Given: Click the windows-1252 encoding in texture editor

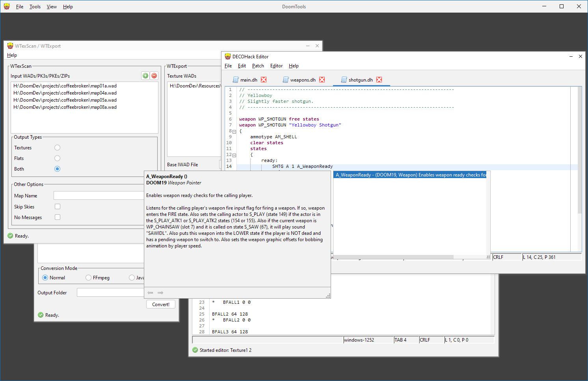Looking at the screenshot, I should [368, 340].
